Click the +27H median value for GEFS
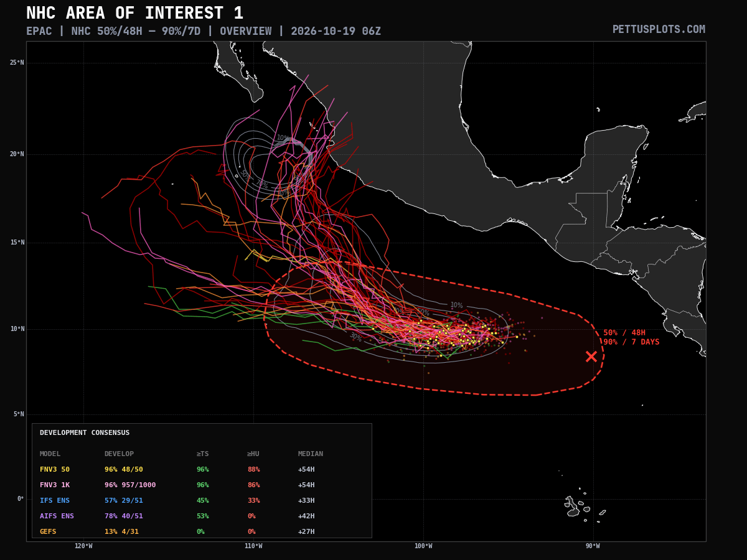 pos(306,532)
